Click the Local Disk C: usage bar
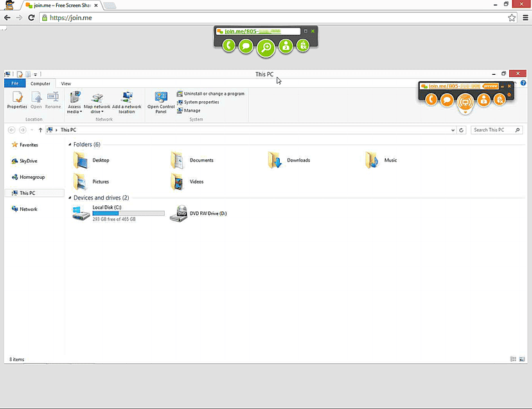 click(x=129, y=214)
